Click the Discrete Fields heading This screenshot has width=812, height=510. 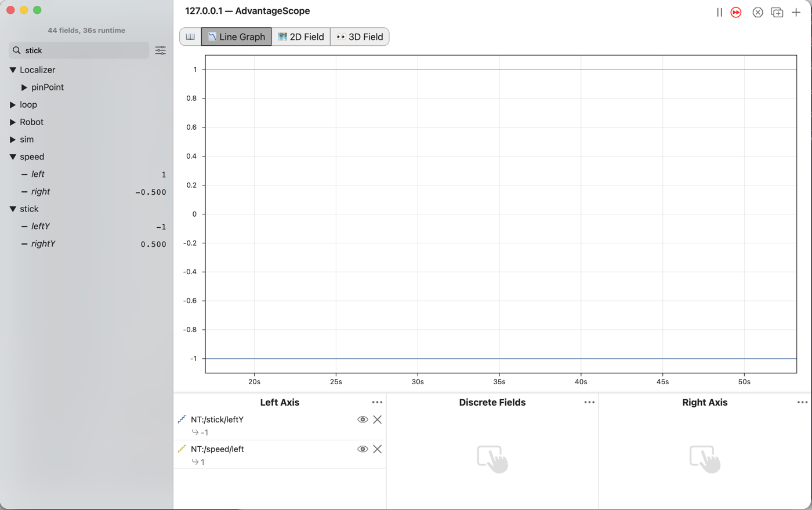pyautogui.click(x=492, y=402)
